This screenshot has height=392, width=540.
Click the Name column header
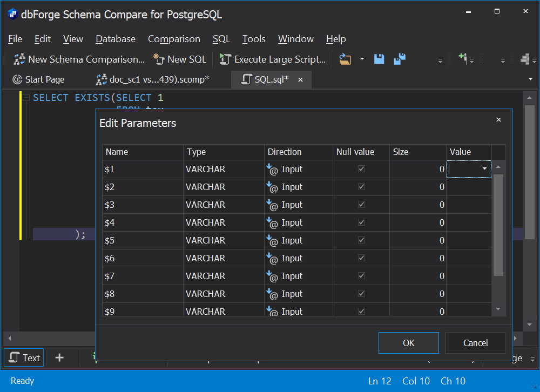tap(143, 152)
